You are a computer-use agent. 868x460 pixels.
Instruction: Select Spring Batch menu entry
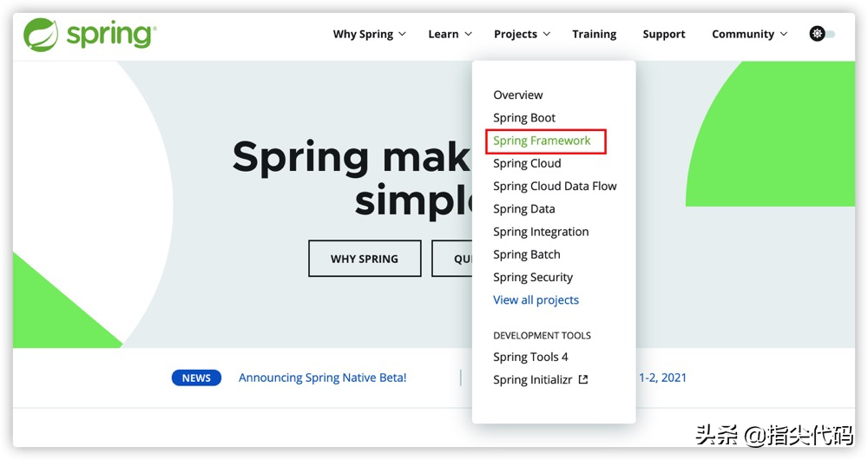coord(527,254)
